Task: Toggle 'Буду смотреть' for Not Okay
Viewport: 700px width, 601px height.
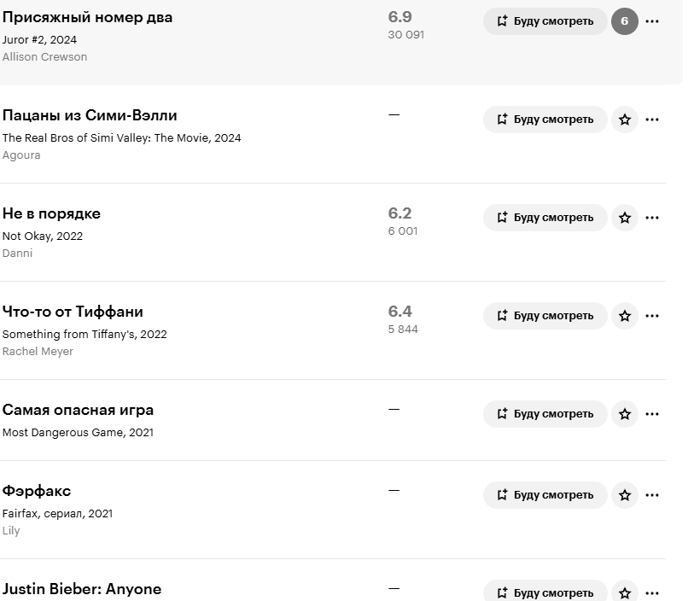Action: [545, 218]
